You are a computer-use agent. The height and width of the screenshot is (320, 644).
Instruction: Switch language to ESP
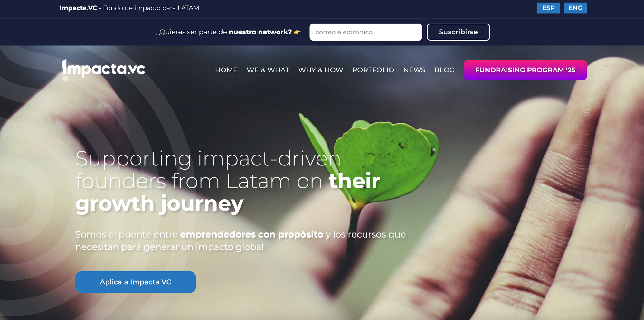548,8
